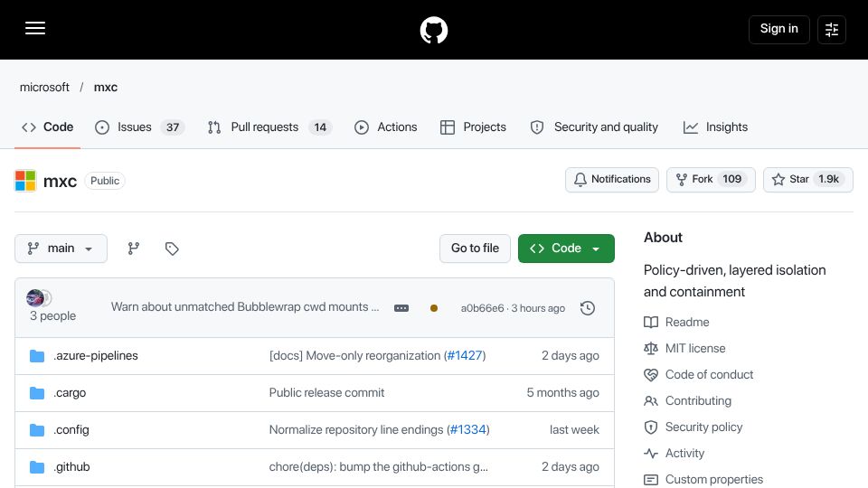The width and height of the screenshot is (868, 488).
Task: Open the fork count 109
Action: pos(731,179)
